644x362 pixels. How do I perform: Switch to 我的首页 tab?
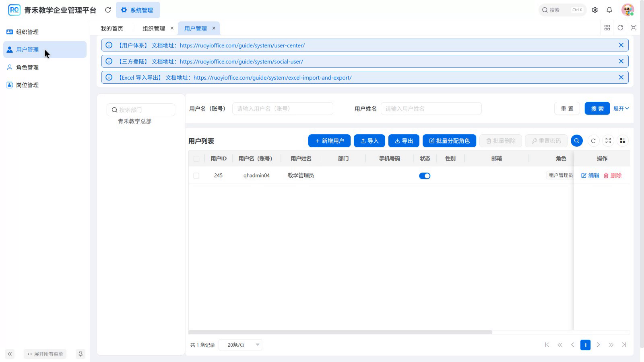click(x=112, y=28)
